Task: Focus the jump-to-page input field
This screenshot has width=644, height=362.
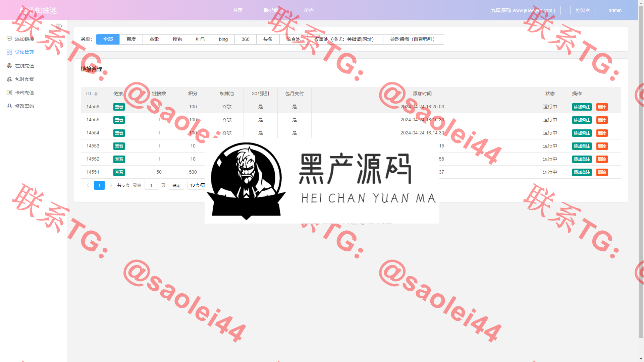Action: coord(151,185)
